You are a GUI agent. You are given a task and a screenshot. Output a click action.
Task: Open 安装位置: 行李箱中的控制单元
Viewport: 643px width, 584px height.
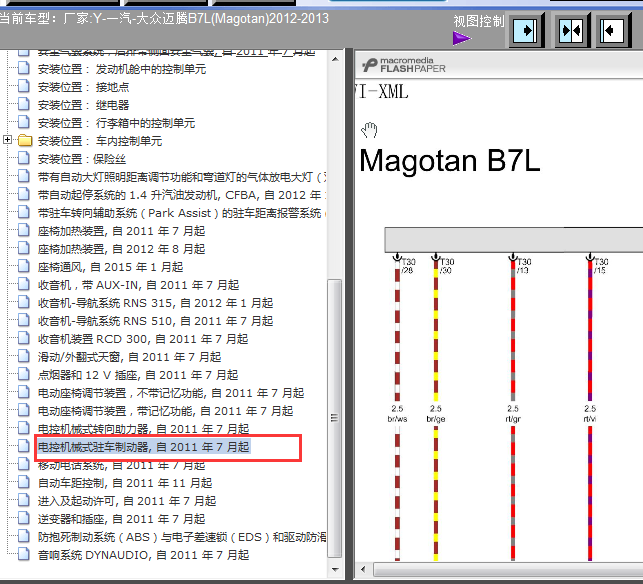pyautogui.click(x=116, y=123)
